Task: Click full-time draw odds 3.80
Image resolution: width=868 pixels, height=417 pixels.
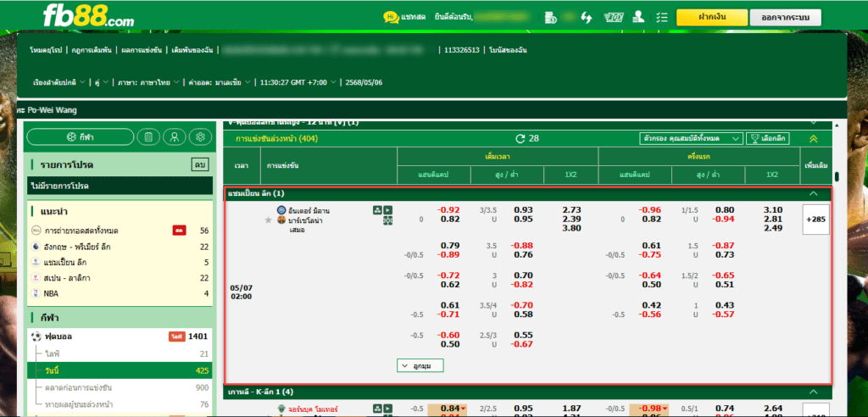Action: [571, 229]
